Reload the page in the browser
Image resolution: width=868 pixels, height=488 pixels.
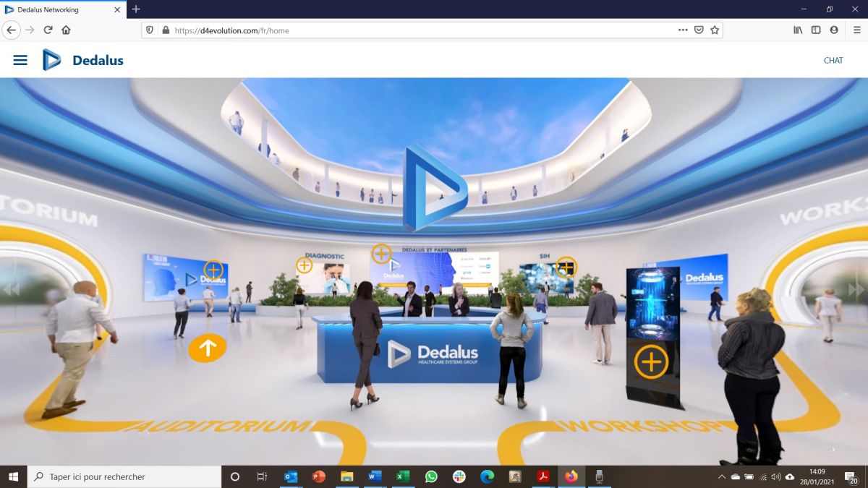(48, 30)
